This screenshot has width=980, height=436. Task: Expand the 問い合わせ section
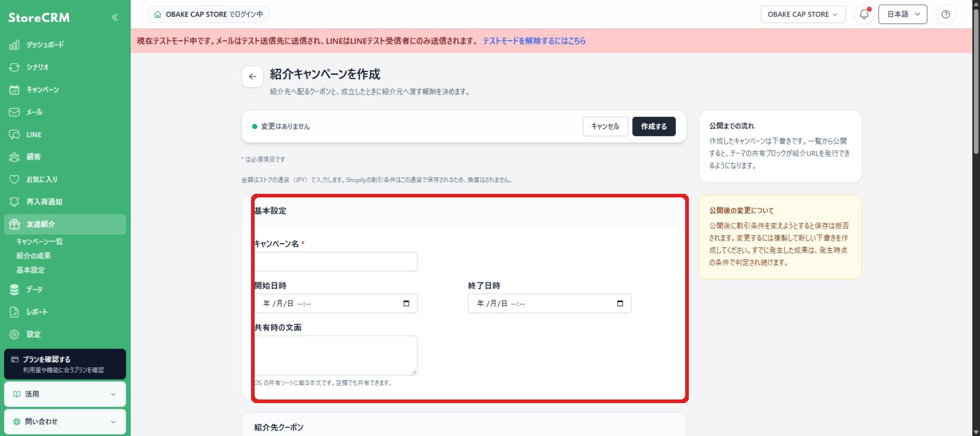pos(65,422)
